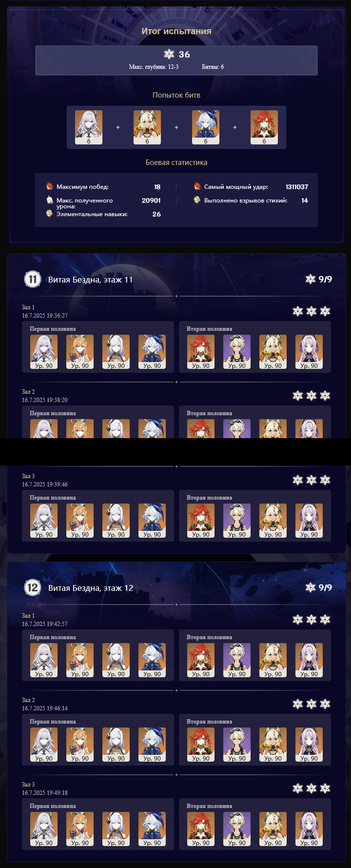
Task: Select red-haired Mavuika portrait under Попыток битв
Action: click(x=264, y=127)
